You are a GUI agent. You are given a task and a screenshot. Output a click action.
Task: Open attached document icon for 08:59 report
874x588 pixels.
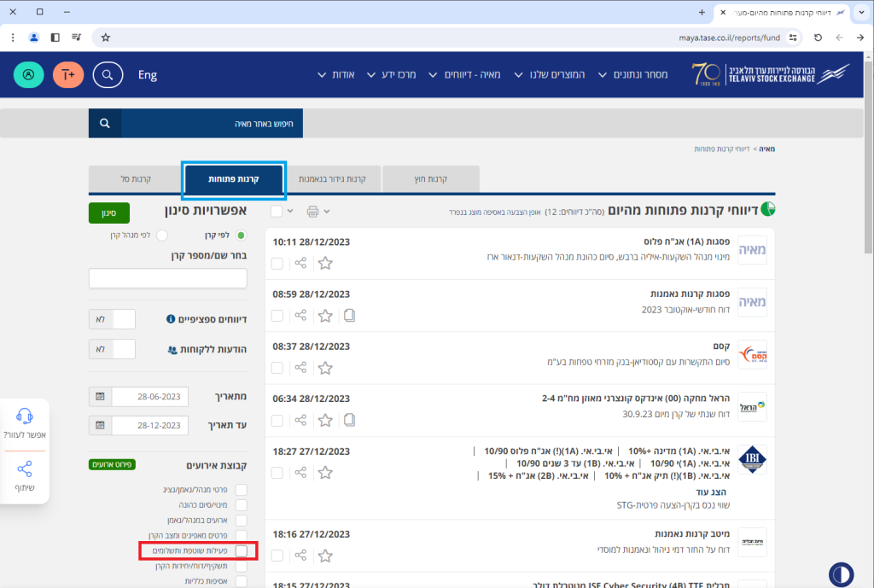pyautogui.click(x=349, y=316)
